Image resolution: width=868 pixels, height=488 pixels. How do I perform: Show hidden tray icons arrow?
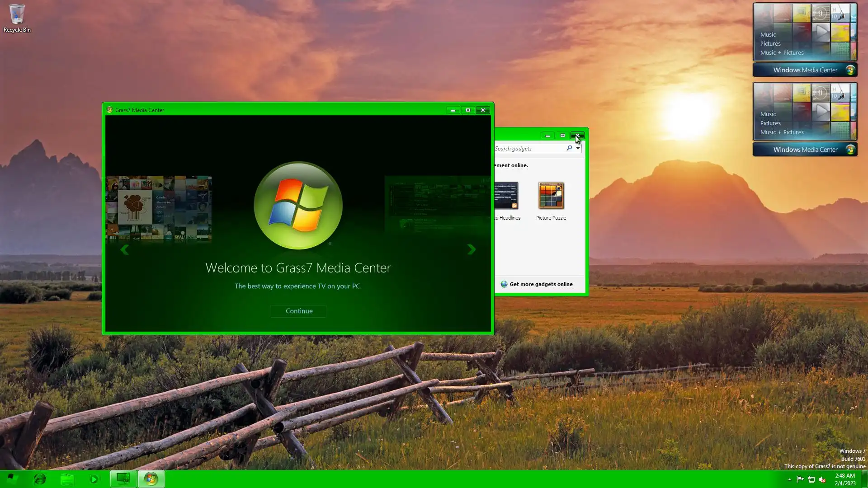click(789, 479)
